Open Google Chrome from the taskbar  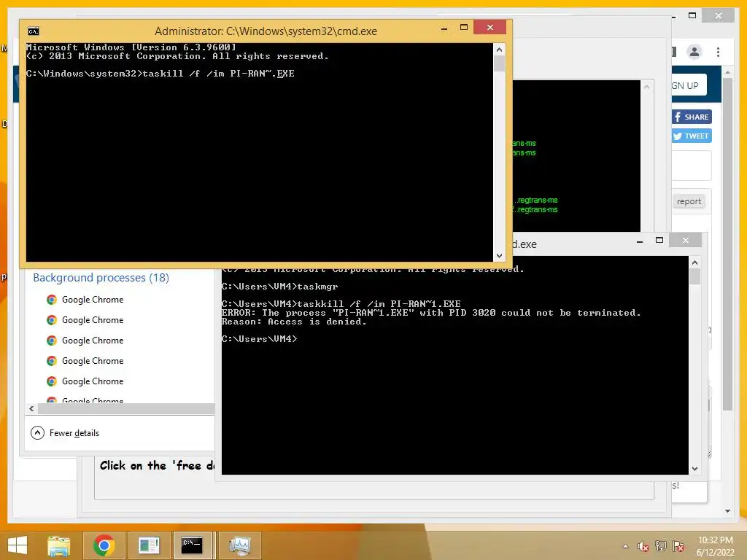pyautogui.click(x=104, y=545)
